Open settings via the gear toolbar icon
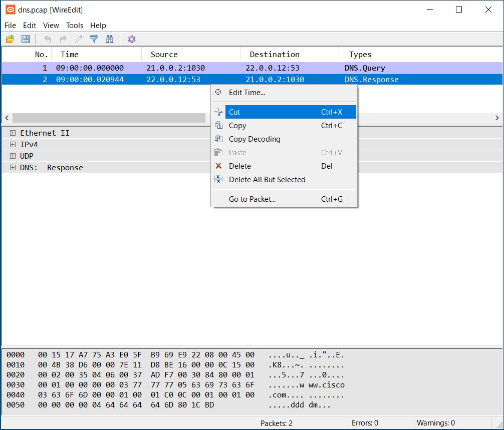 132,39
